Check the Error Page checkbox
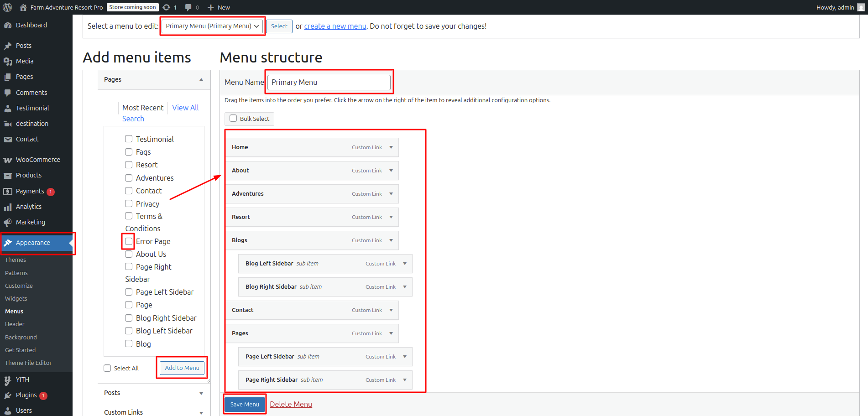This screenshot has width=868, height=416. coord(128,241)
